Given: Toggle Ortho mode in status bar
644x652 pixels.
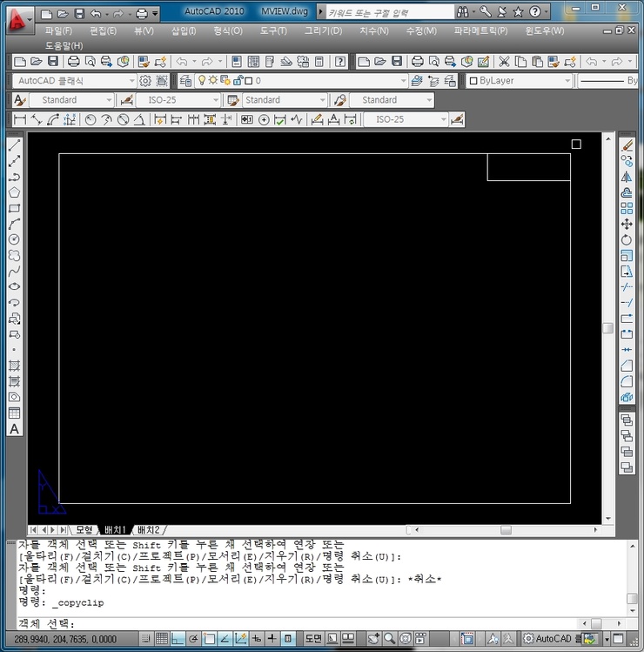Looking at the screenshot, I should click(178, 638).
